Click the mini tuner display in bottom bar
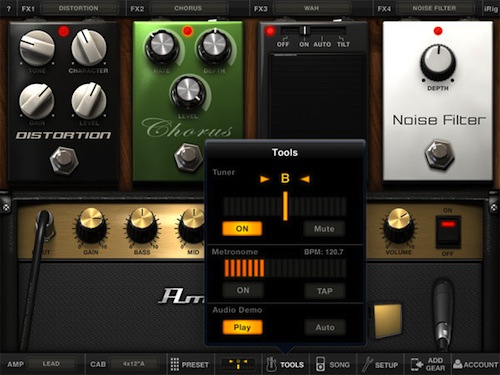The image size is (500, 375). 238,364
